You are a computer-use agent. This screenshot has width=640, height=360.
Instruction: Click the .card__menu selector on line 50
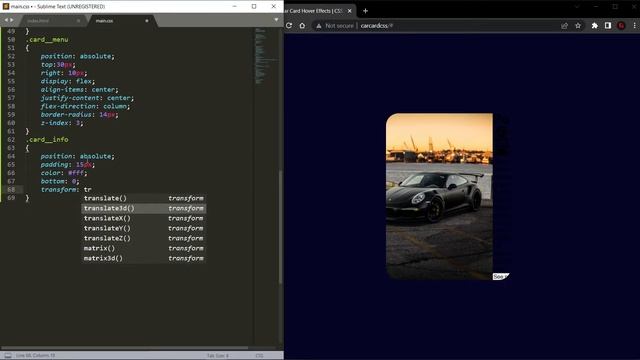[x=47, y=40]
